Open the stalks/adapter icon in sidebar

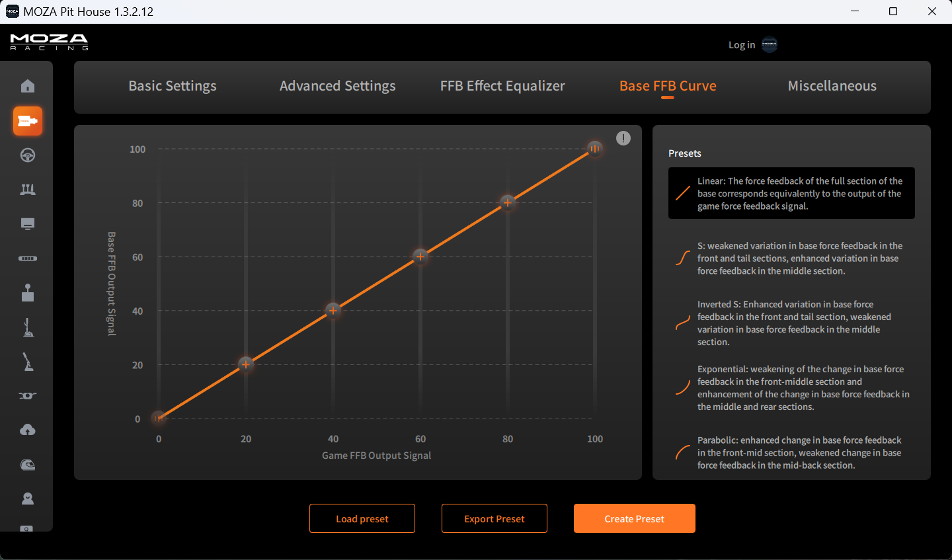pyautogui.click(x=28, y=396)
